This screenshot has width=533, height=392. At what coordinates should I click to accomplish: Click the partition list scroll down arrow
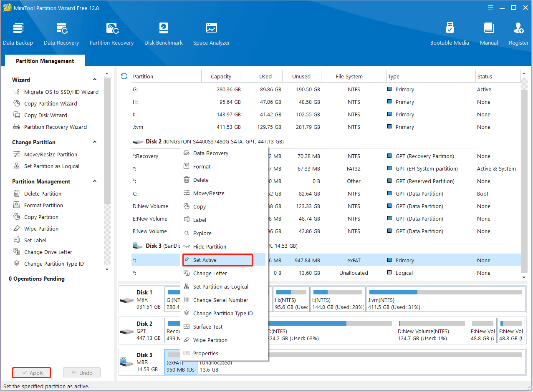coord(524,277)
